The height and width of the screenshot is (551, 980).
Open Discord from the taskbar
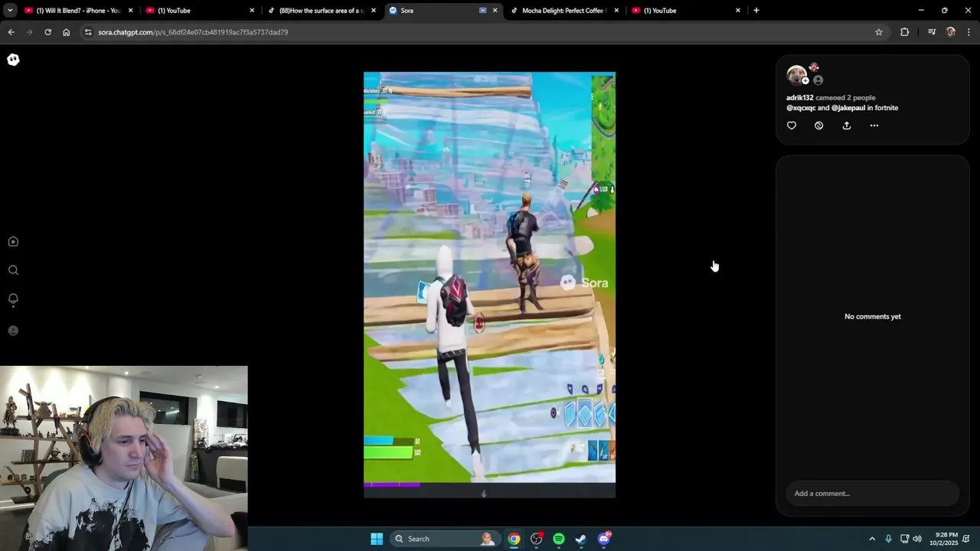[x=604, y=539]
